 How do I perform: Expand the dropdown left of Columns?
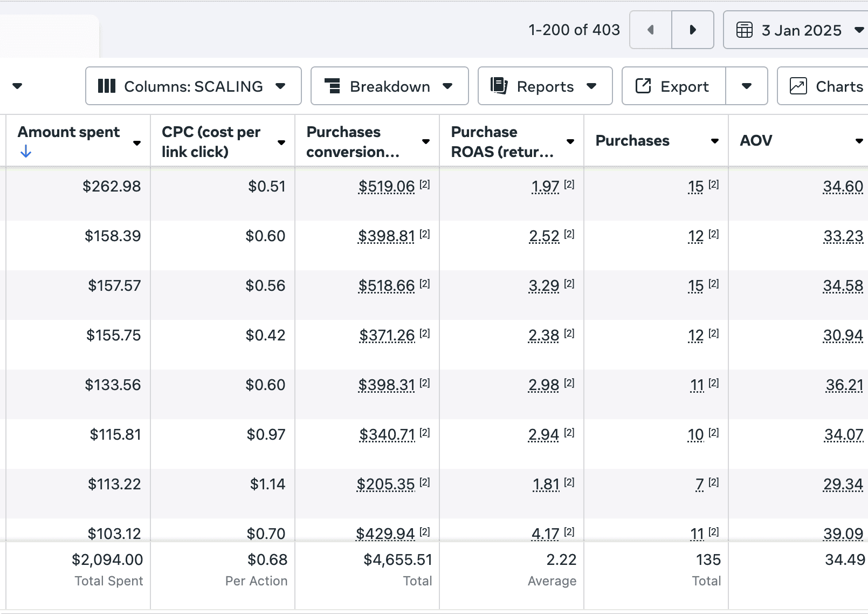coord(17,86)
